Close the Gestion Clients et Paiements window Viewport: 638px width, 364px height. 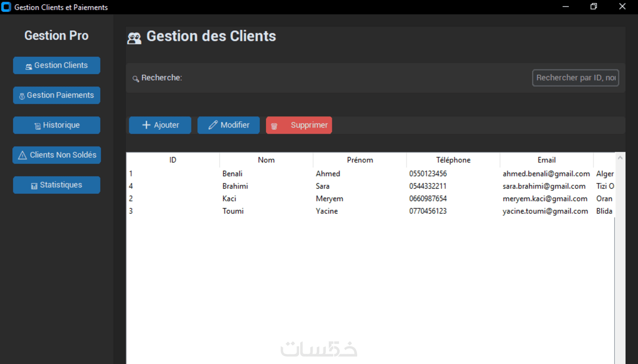pos(622,7)
